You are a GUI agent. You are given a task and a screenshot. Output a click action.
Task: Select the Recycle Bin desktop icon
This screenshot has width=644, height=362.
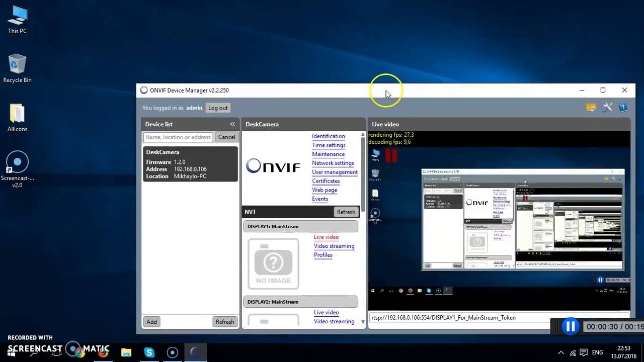[17, 69]
